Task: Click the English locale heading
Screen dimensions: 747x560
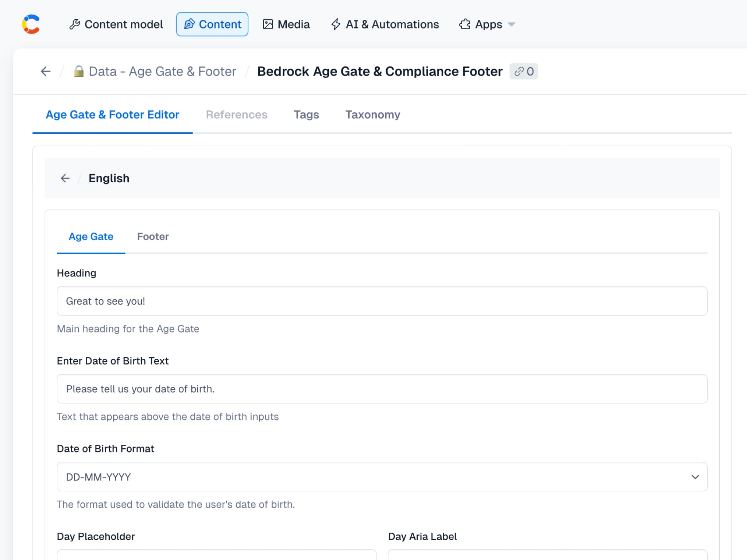Action: click(x=109, y=178)
